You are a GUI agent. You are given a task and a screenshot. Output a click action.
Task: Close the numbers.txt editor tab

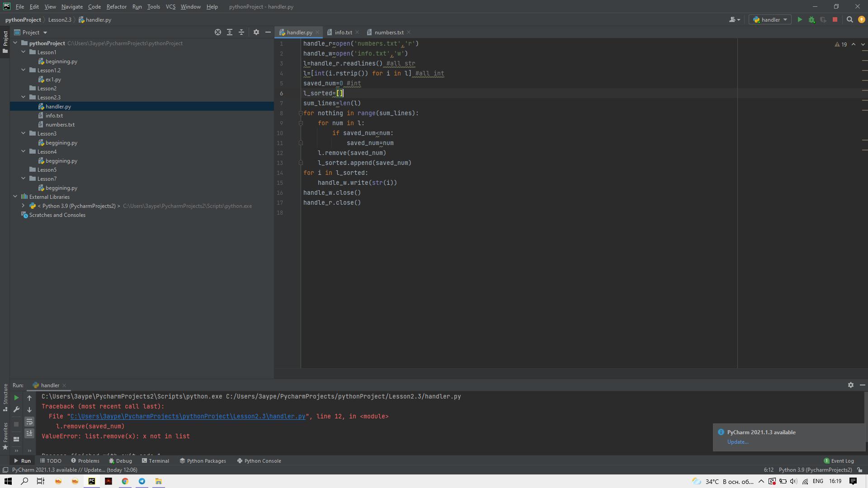coord(409,33)
